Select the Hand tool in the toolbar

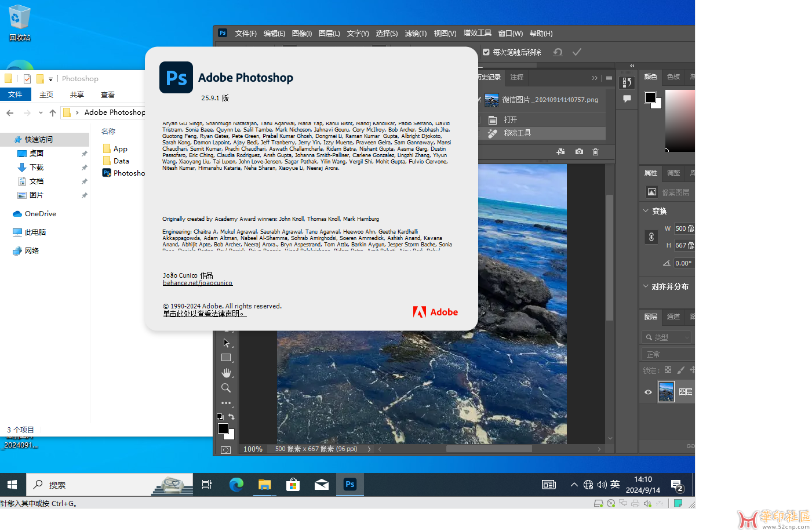(x=226, y=373)
